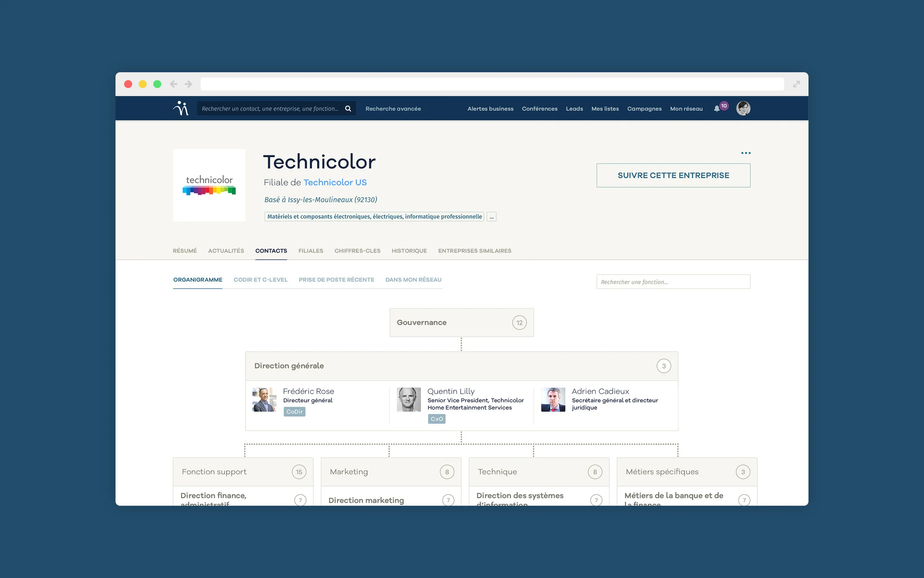Viewport: 924px width, 578px height.
Task: Click the search magnifier icon
Action: 348,109
